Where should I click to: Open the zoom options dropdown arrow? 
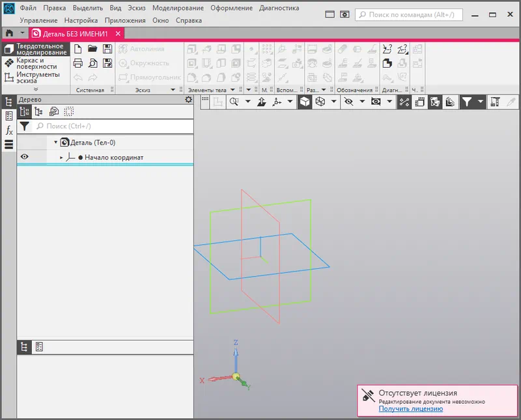click(x=248, y=102)
